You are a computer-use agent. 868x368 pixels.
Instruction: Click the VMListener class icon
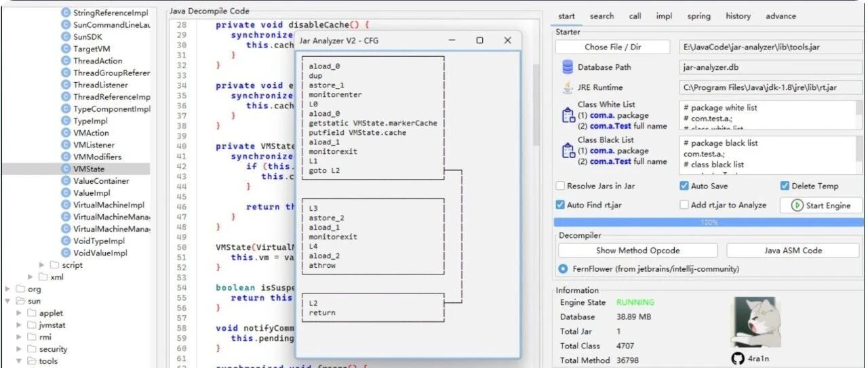click(66, 145)
